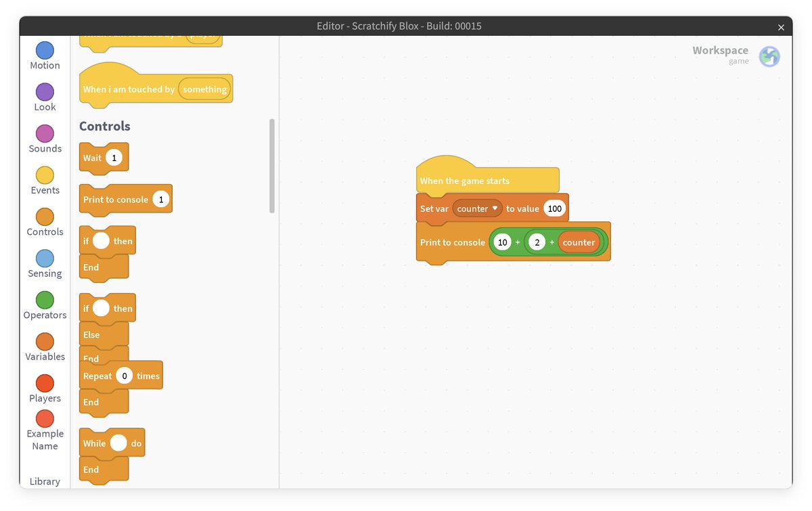Screen dimensions: 812x511
Task: Click the Workspace globe icon
Action: pyautogui.click(x=769, y=57)
